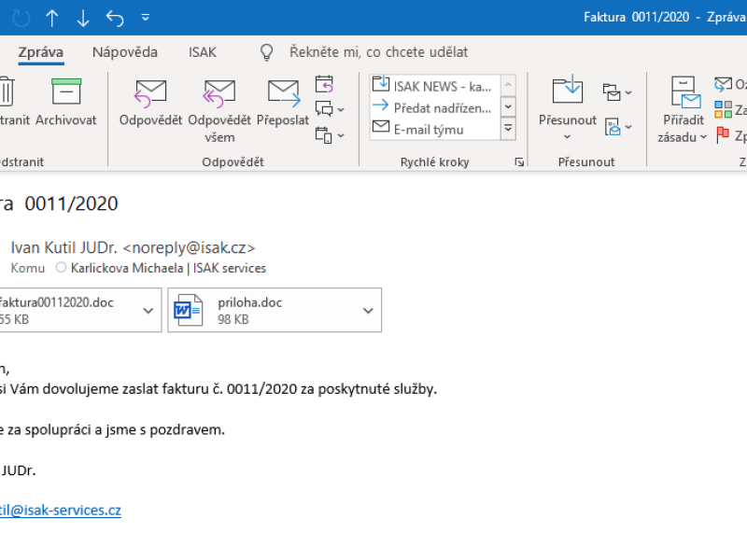Click the categorize colored squares icon

(x=723, y=109)
